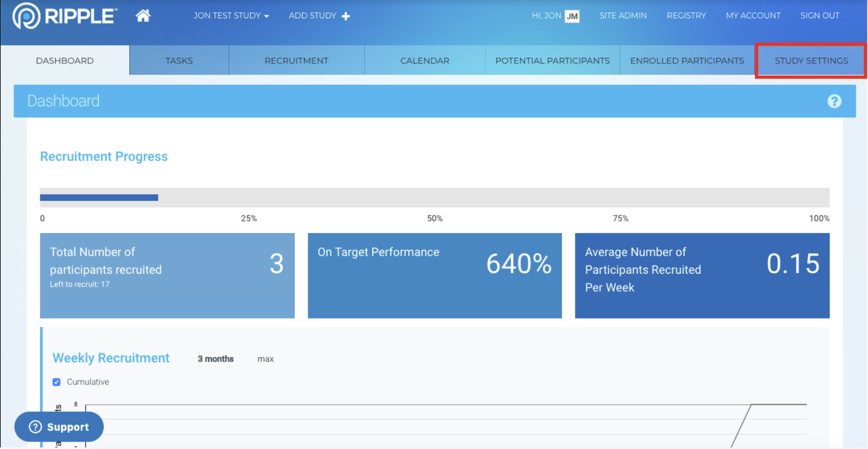
Task: Open Enrolled Participants tab
Action: [687, 61]
